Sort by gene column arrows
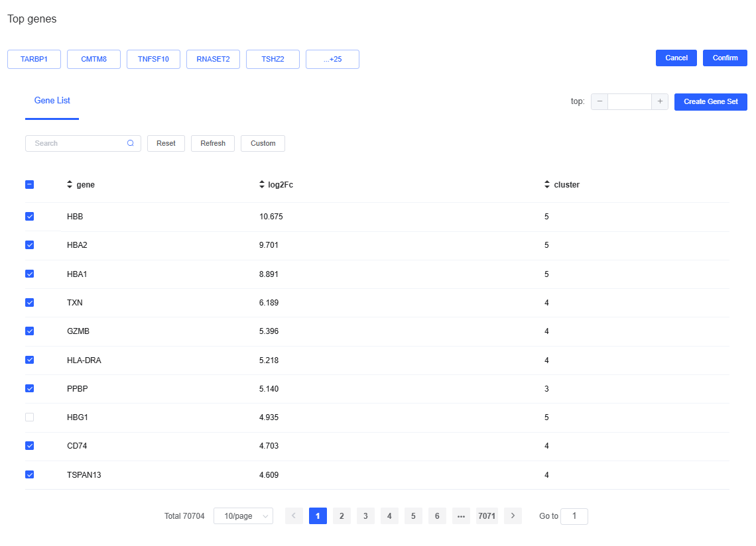756x546 pixels. pos(70,185)
